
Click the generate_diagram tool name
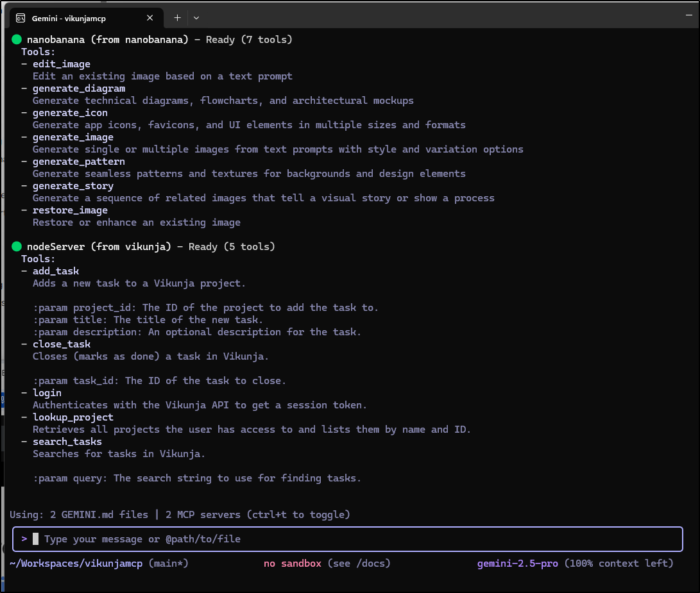click(79, 88)
